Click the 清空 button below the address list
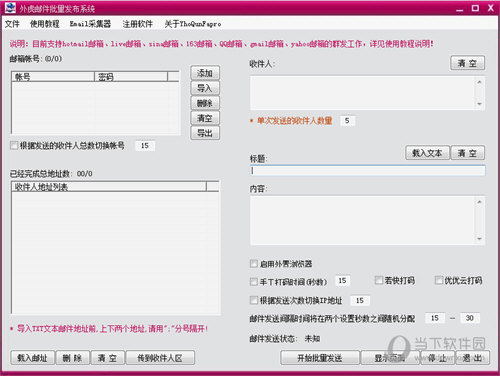 coord(108,358)
